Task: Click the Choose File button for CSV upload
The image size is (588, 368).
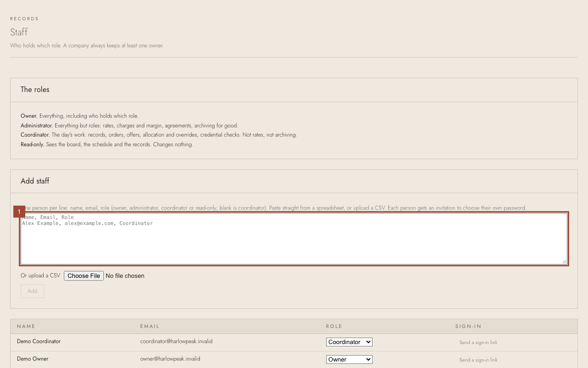Action: pyautogui.click(x=84, y=276)
